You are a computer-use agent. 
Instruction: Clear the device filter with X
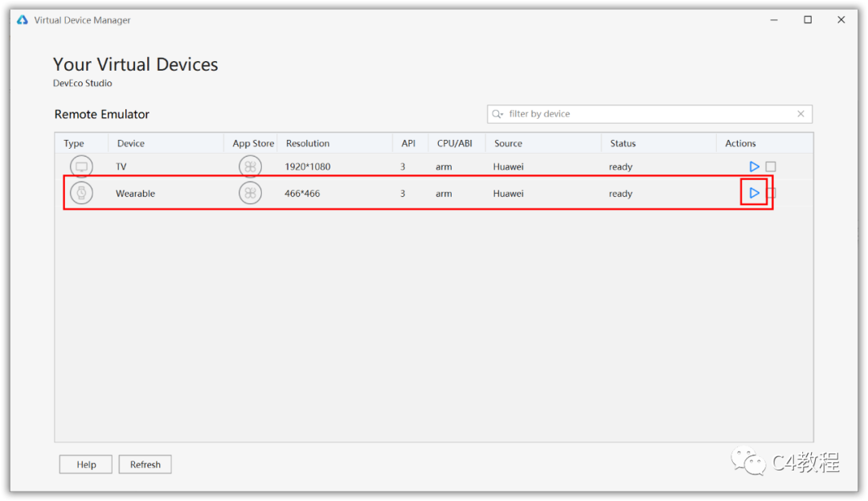pos(800,114)
